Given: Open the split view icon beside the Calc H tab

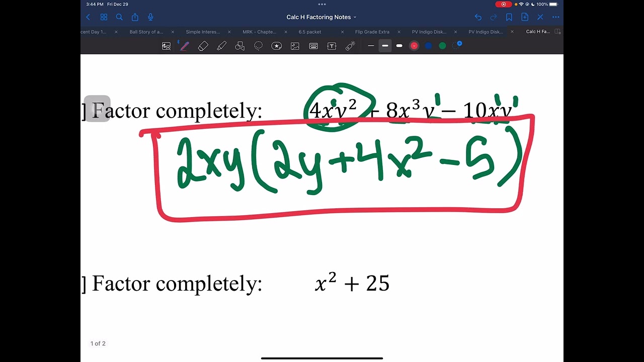Looking at the screenshot, I should [557, 32].
